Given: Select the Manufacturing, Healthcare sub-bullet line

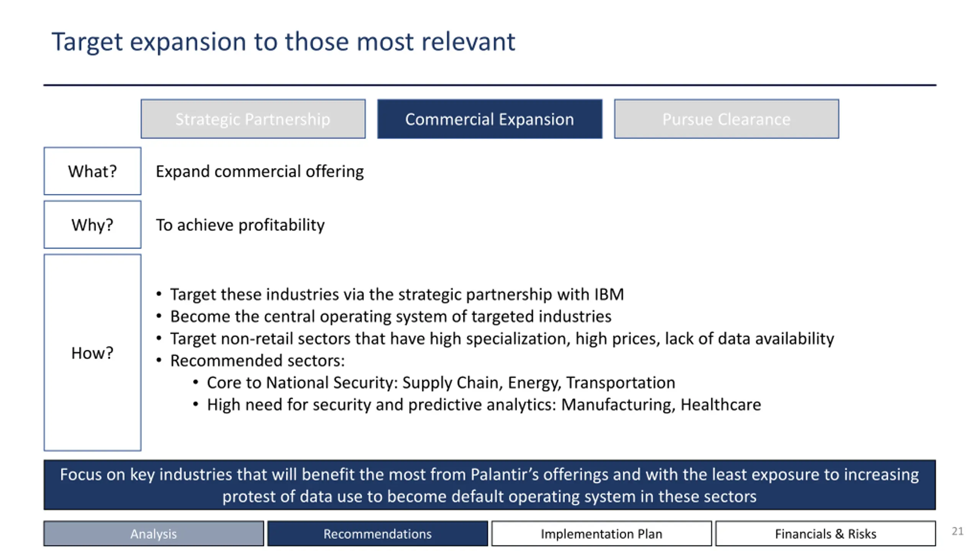Looking at the screenshot, I should click(483, 405).
